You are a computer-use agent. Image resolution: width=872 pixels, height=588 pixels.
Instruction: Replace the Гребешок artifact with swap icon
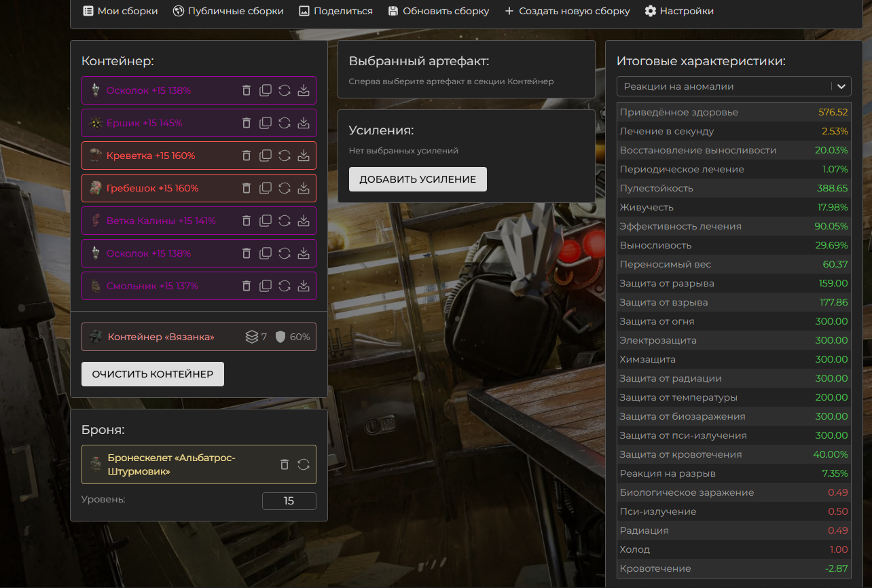[285, 188]
